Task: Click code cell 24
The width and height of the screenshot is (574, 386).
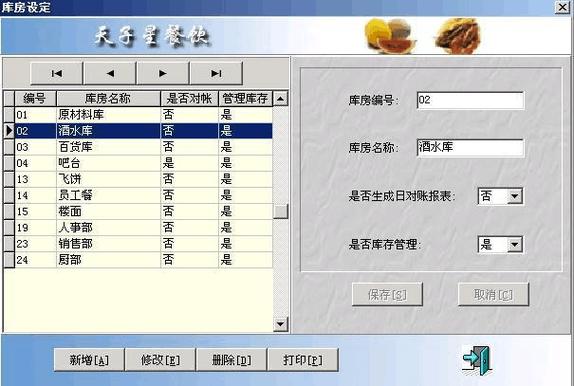Action: pyautogui.click(x=35, y=260)
